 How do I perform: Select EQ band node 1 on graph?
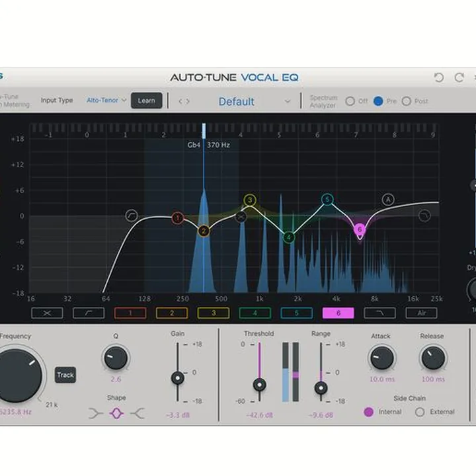click(x=178, y=218)
